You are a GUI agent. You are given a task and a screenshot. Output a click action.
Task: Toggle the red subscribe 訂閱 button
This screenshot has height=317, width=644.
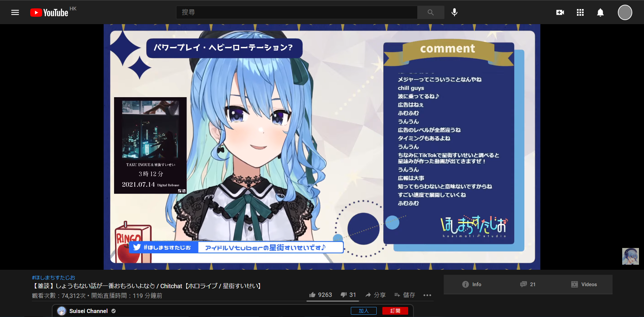click(x=395, y=311)
